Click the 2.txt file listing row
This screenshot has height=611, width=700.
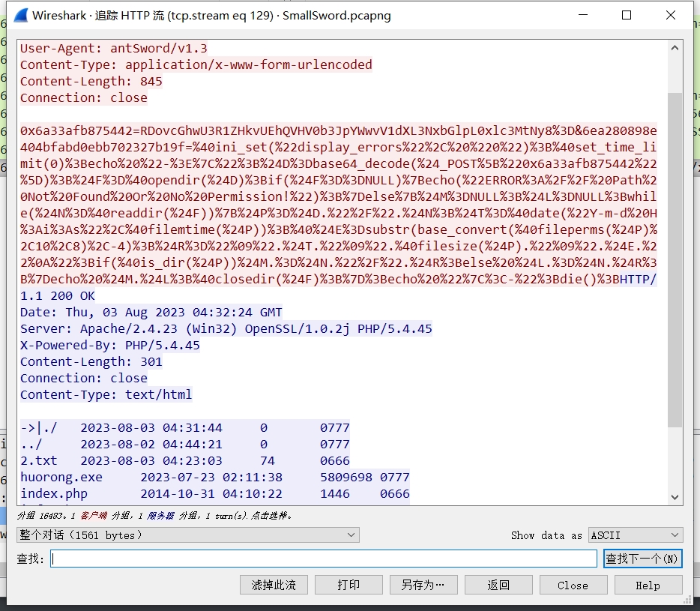coord(185,460)
